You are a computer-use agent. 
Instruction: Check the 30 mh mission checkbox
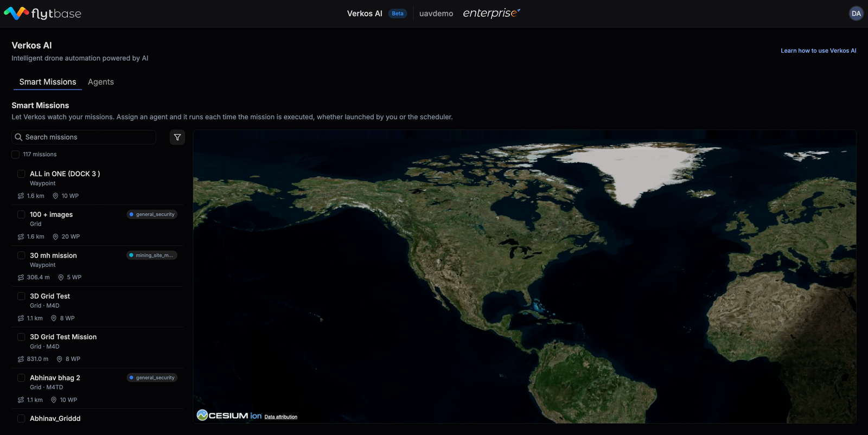coord(21,255)
